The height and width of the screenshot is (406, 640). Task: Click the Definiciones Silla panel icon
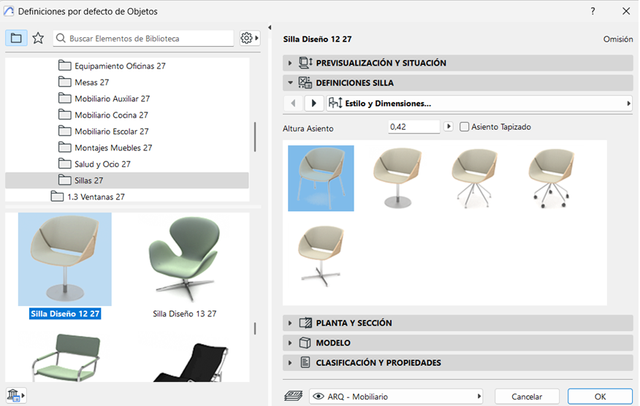point(305,83)
